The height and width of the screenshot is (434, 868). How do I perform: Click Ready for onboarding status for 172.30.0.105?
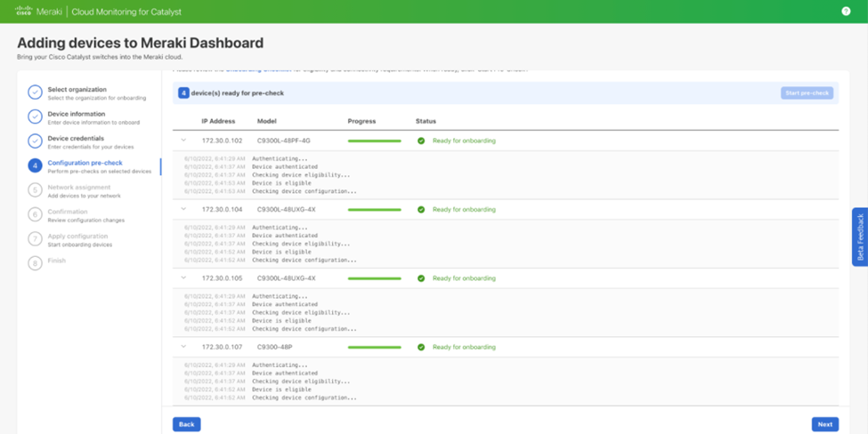pos(464,278)
